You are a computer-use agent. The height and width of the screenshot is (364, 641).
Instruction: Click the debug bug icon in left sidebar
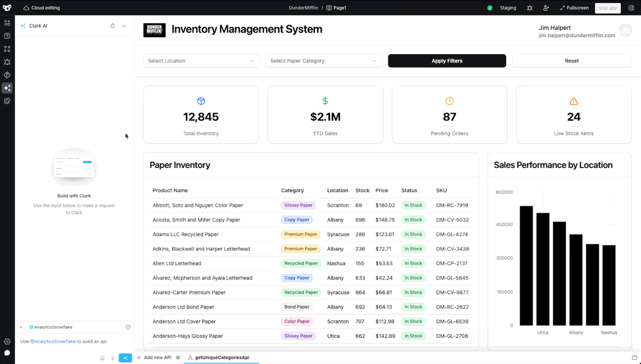pos(7,62)
